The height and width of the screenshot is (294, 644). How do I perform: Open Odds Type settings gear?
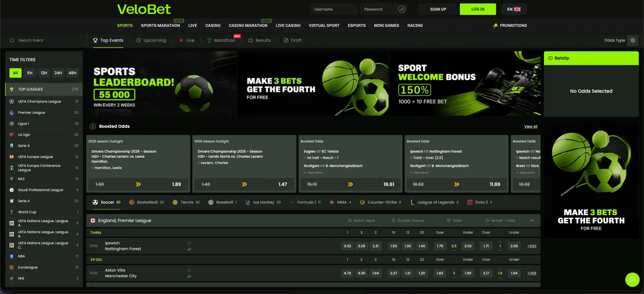pos(633,40)
